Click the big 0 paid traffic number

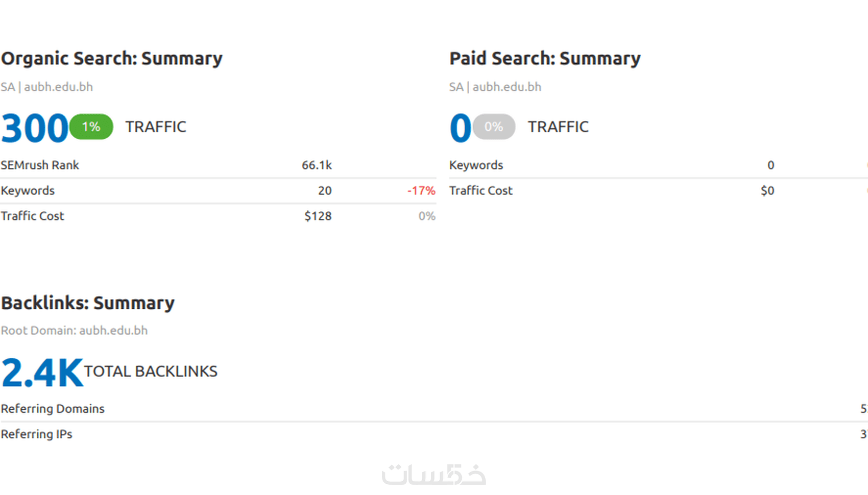click(460, 128)
